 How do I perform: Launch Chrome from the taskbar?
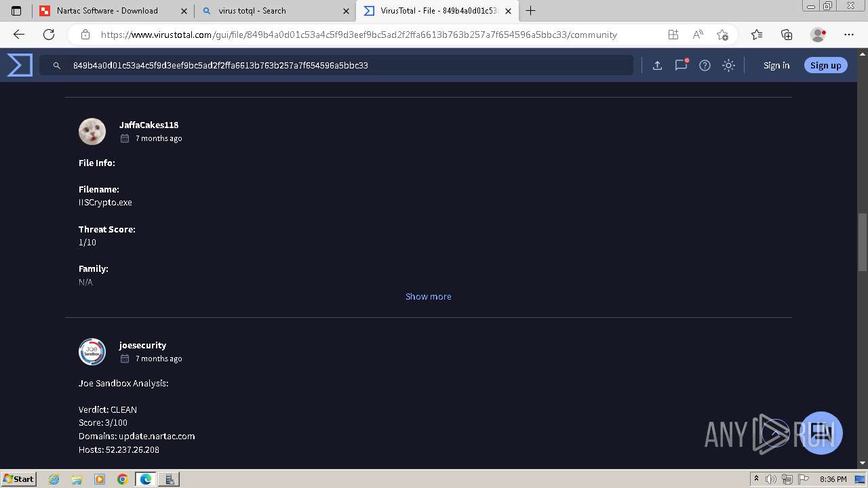pyautogui.click(x=123, y=479)
